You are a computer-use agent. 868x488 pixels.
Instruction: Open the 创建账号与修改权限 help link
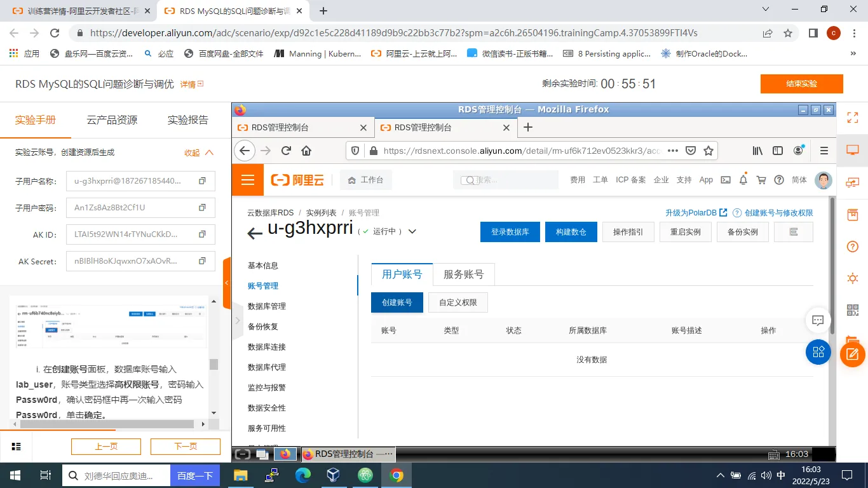773,213
